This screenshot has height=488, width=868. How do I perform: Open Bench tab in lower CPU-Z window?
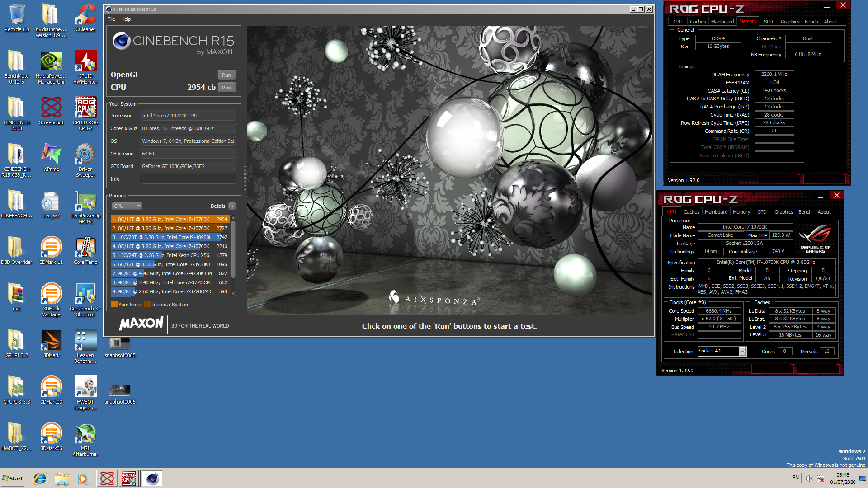click(805, 212)
